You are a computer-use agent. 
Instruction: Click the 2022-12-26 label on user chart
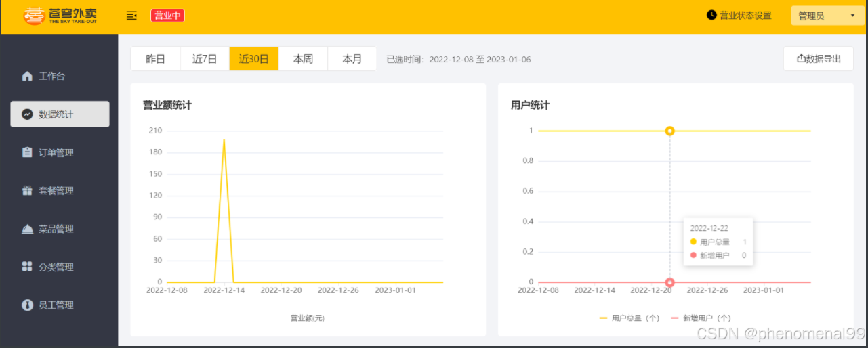coord(707,290)
